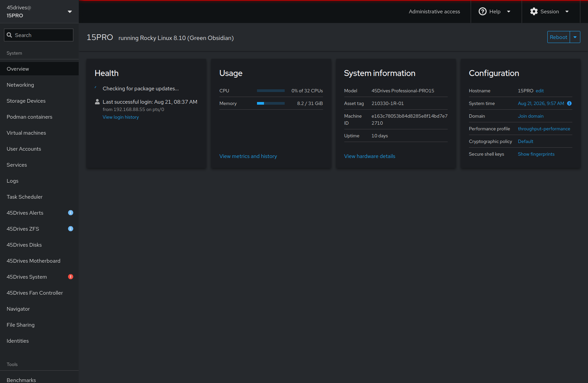Image resolution: width=588 pixels, height=383 pixels.
Task: Click the Machine ID value text
Action: click(x=409, y=119)
